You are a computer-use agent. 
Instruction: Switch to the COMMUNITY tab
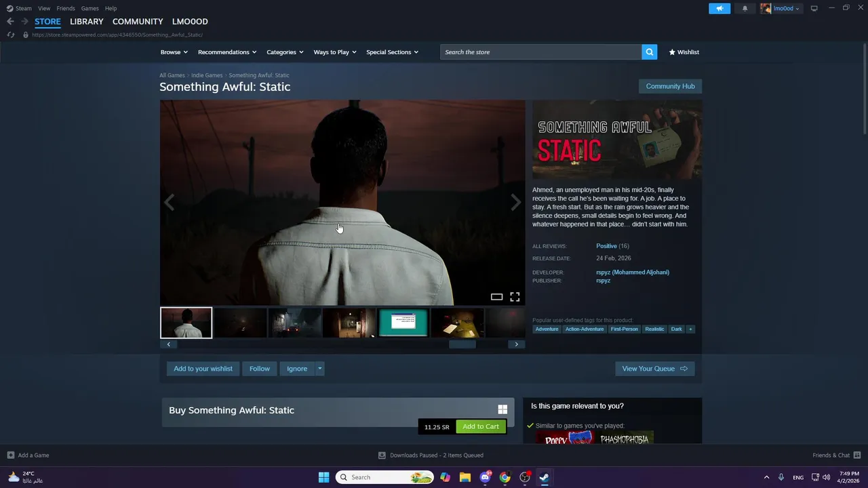pos(138,22)
